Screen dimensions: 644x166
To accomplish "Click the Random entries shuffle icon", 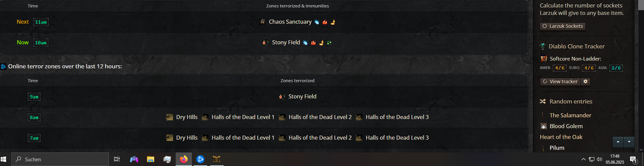I will pyautogui.click(x=543, y=101).
